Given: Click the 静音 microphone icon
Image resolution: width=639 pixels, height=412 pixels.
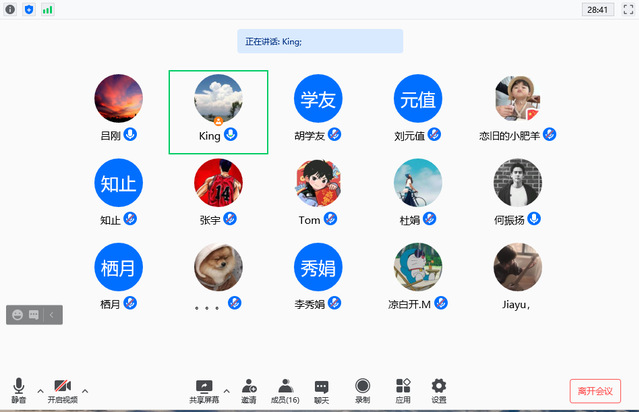Looking at the screenshot, I should pyautogui.click(x=18, y=386).
